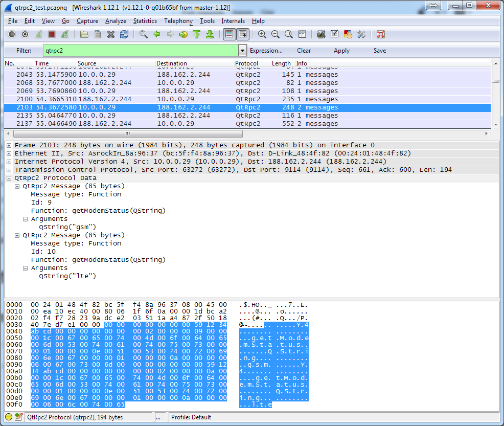Image resolution: width=504 pixels, height=426 pixels.
Task: Find a packet magnifier icon
Action: point(143,34)
